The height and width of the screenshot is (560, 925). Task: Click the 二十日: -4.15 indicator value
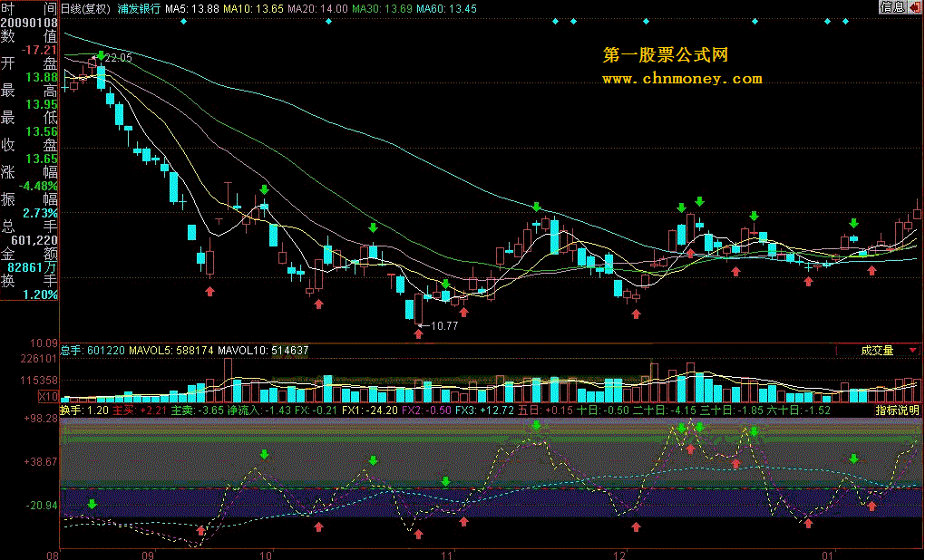click(x=665, y=410)
